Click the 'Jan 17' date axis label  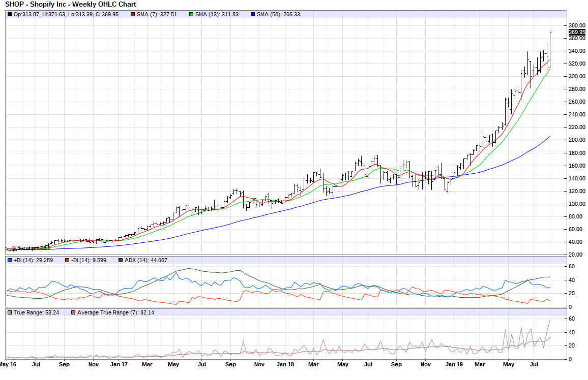119,364
